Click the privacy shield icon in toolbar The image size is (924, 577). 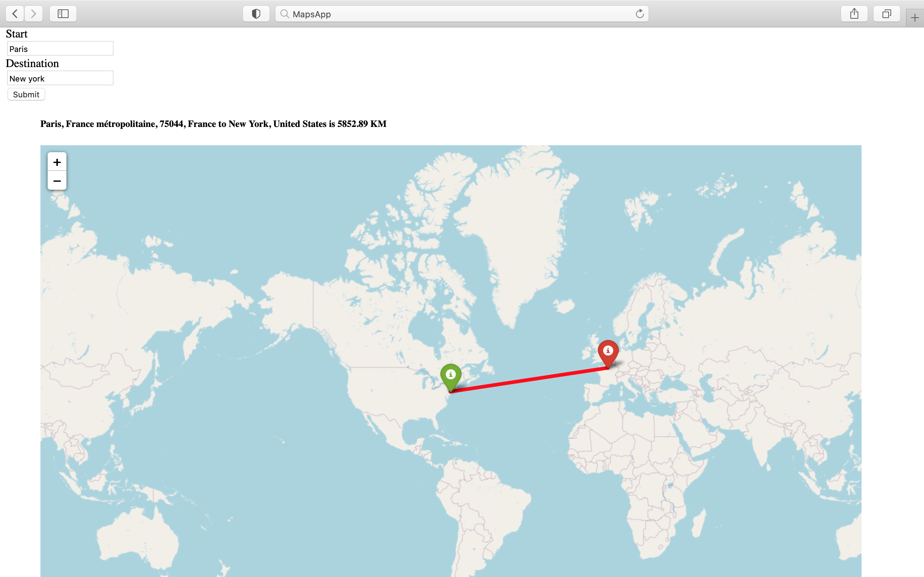[256, 14]
